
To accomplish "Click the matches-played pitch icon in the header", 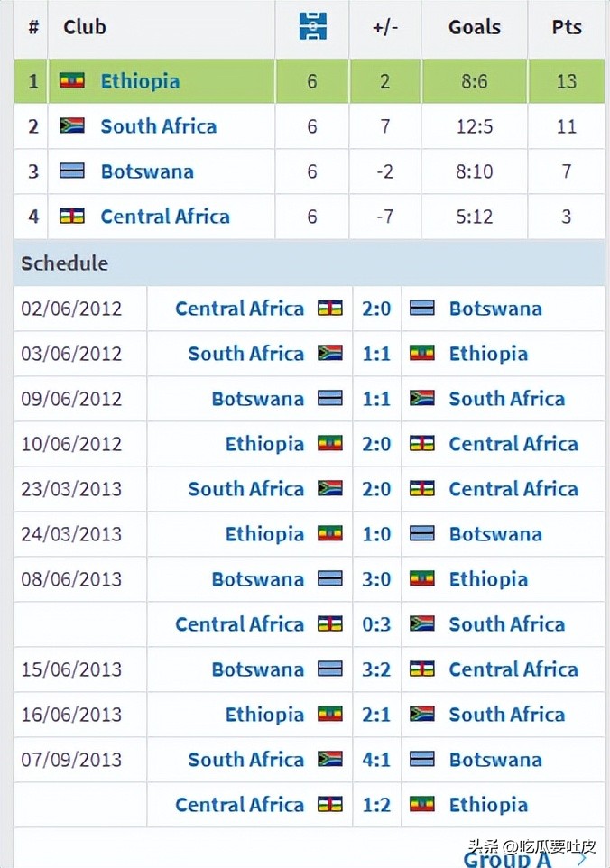I will point(312,26).
